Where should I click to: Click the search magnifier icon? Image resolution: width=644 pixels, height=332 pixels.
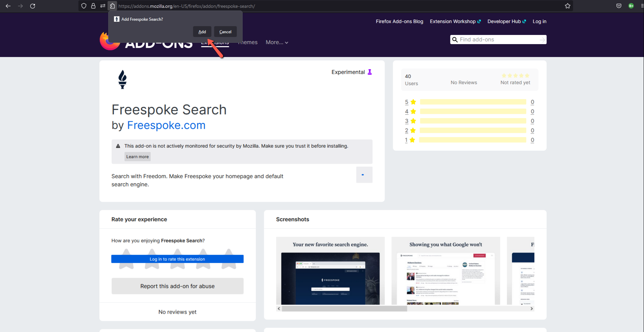click(x=455, y=40)
